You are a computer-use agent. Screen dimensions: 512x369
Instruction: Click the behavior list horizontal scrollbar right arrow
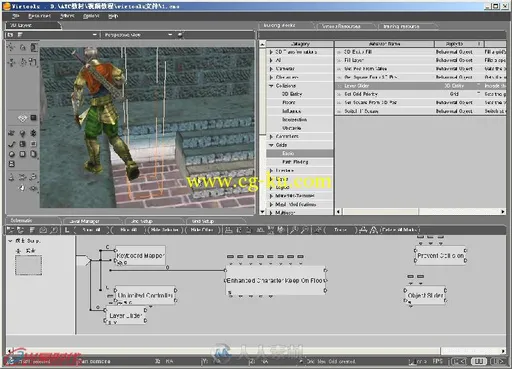(x=503, y=212)
